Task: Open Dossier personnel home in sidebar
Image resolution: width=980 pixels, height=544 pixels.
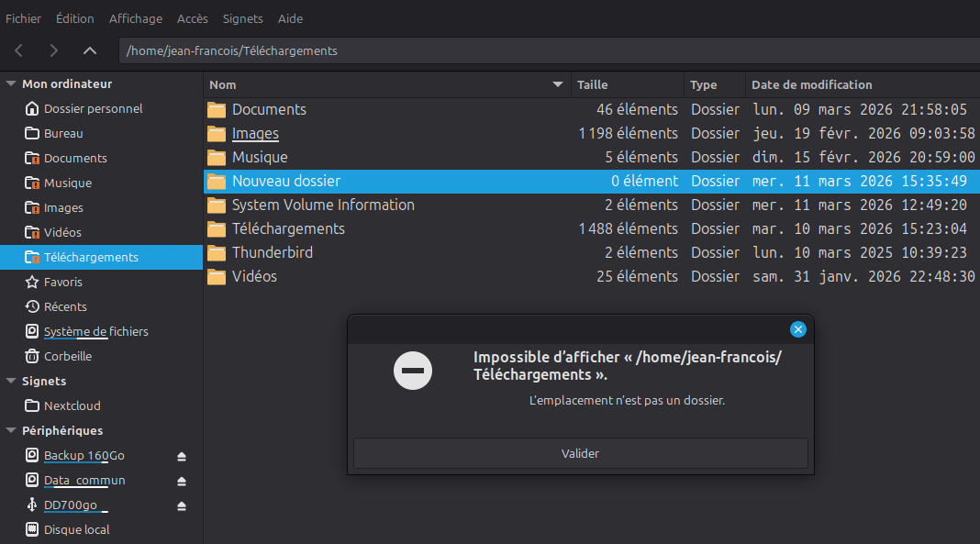Action: (93, 108)
